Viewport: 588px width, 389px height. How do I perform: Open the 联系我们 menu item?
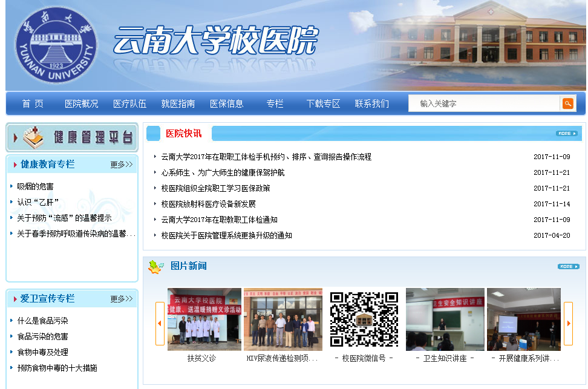point(372,103)
